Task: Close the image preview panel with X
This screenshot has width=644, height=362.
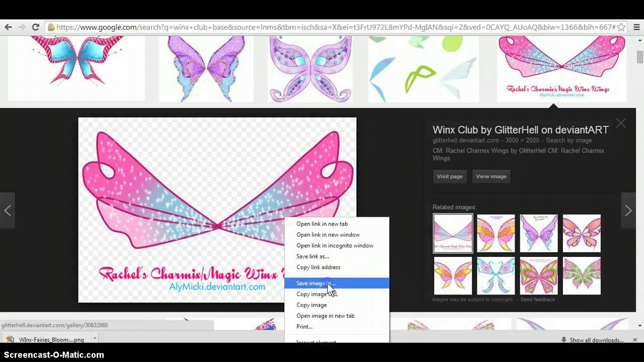Action: coord(621,123)
